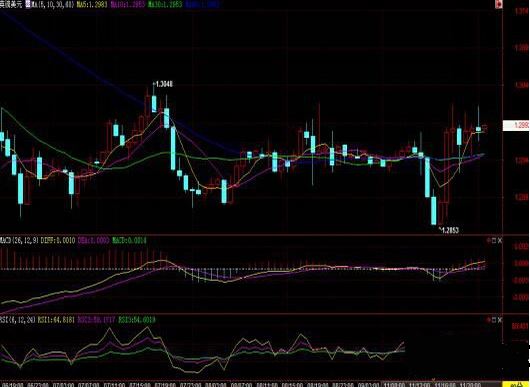Click the MACD DIFF value label
The image size is (530, 387).
point(58,240)
